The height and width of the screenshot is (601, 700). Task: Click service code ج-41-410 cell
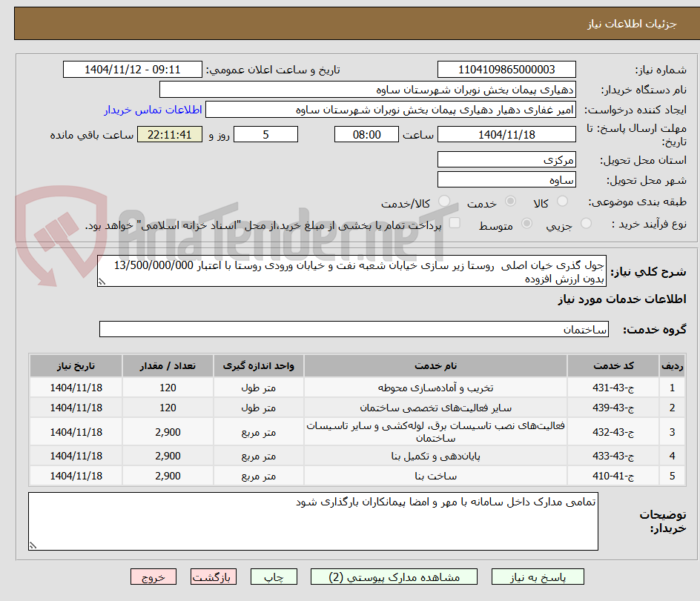point(613,476)
